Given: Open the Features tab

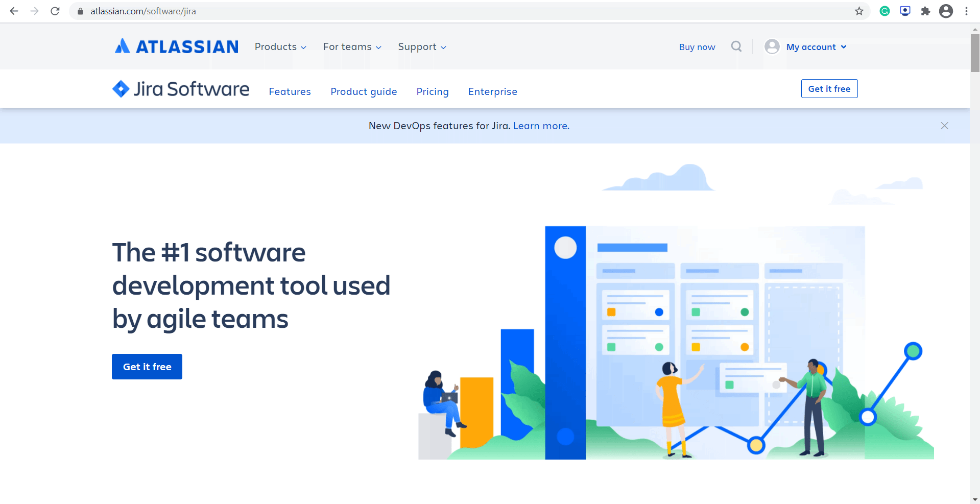Looking at the screenshot, I should [x=290, y=91].
